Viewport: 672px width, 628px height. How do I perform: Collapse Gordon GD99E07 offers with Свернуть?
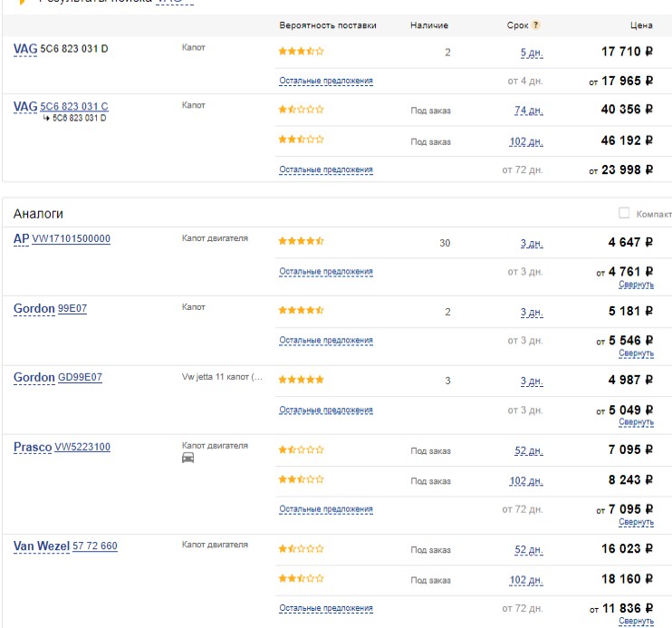(x=636, y=422)
